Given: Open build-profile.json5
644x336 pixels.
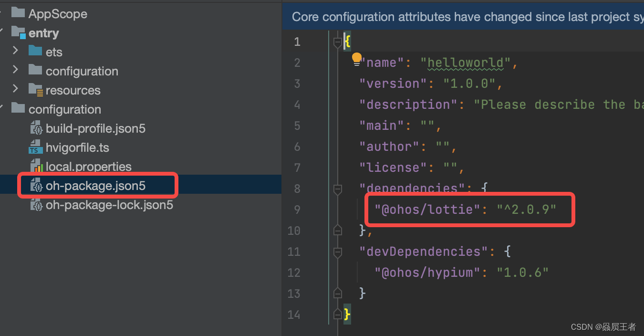Looking at the screenshot, I should pyautogui.click(x=95, y=128).
